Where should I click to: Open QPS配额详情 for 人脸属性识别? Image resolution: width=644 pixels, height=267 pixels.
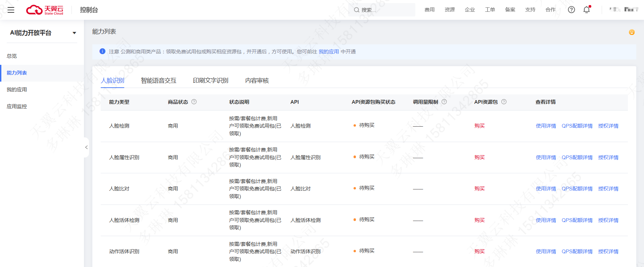[577, 158]
